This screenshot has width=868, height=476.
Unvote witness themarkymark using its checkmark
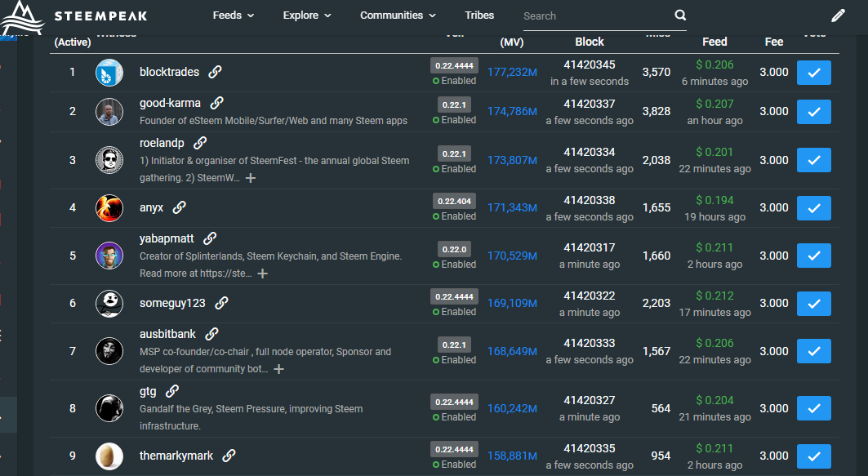pyautogui.click(x=813, y=456)
